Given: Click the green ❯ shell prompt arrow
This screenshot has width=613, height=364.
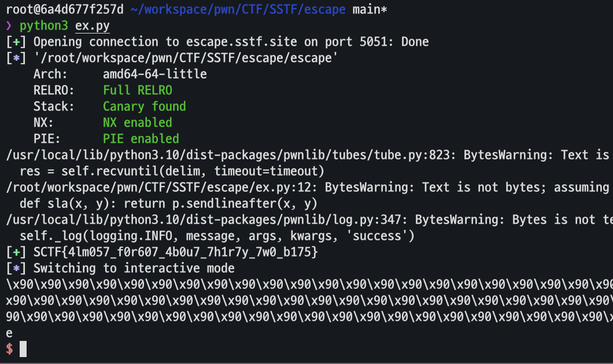Looking at the screenshot, I should (9, 26).
